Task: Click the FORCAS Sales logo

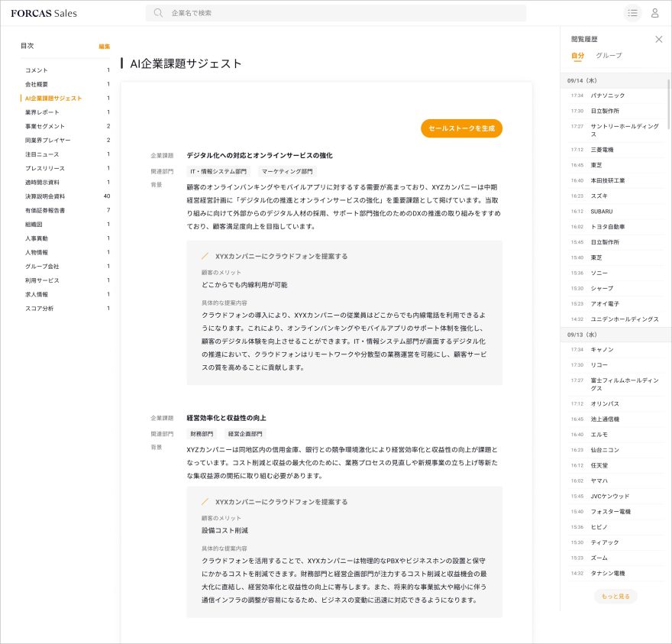Action: (x=44, y=13)
